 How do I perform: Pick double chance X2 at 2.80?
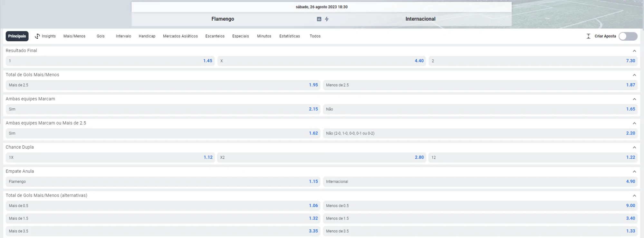tap(322, 157)
